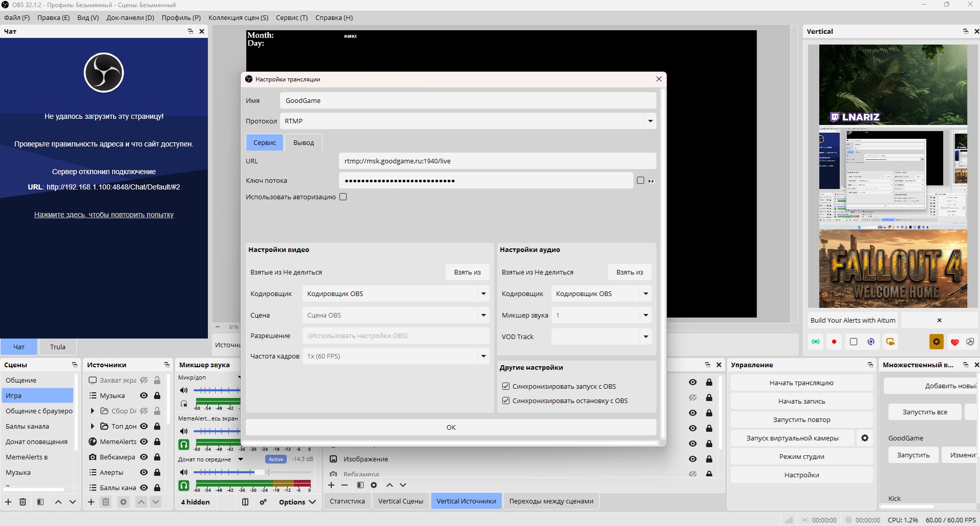Expand the Топ дон group in Источники
This screenshot has width=980, height=526.
(x=92, y=426)
